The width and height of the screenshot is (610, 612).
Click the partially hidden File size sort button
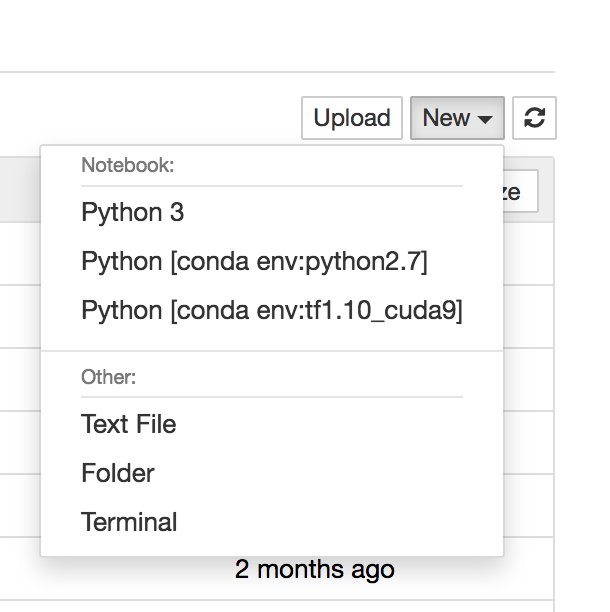[x=521, y=191]
